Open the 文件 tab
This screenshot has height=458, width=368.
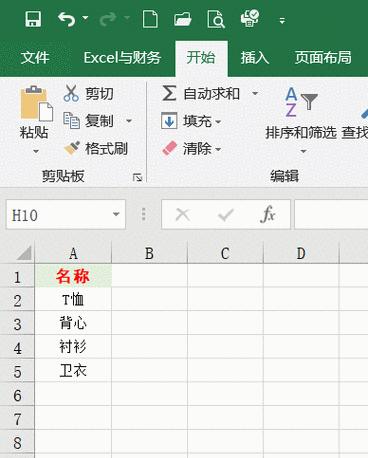point(35,57)
